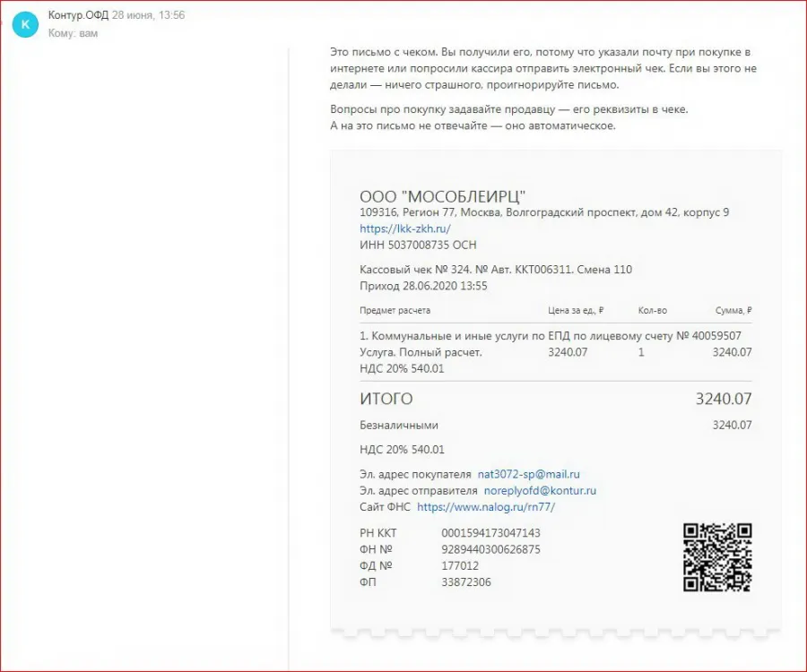
Task: Open the sender email noreplyofd@kontur.ru link
Action: (x=540, y=490)
